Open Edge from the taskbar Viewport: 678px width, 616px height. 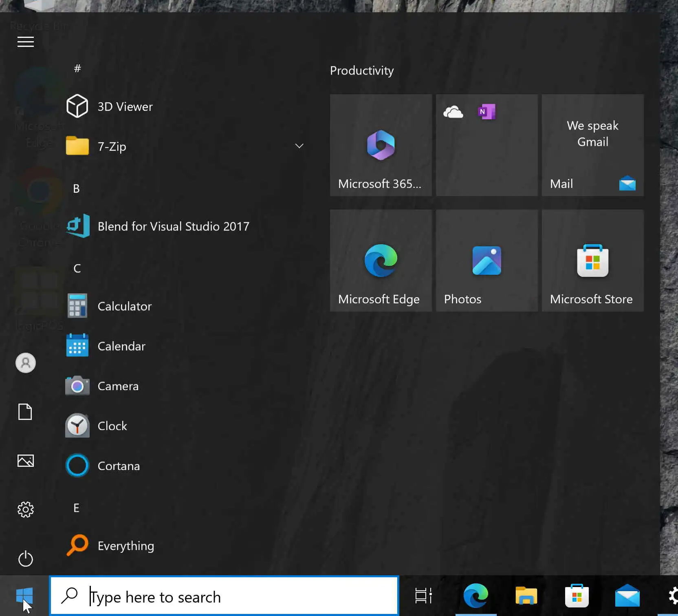click(x=476, y=596)
